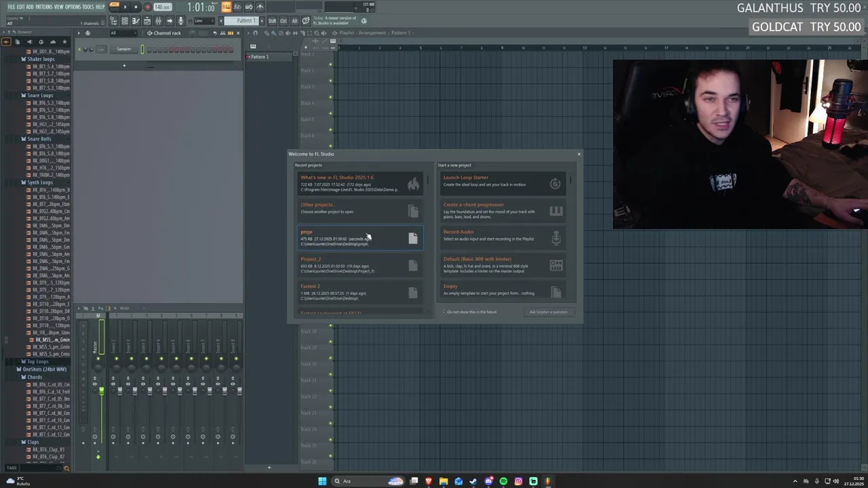The width and height of the screenshot is (868, 488).
Task: Open the ADD menu
Action: (x=30, y=7)
